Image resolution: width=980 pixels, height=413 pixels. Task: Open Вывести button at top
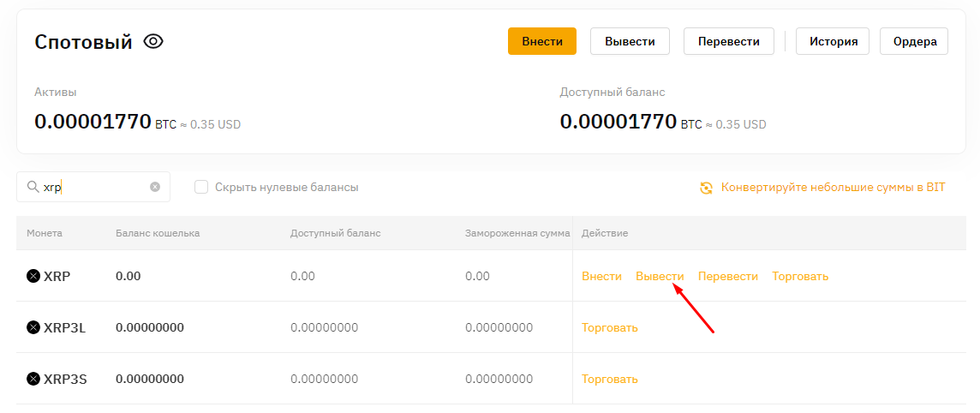[630, 41]
